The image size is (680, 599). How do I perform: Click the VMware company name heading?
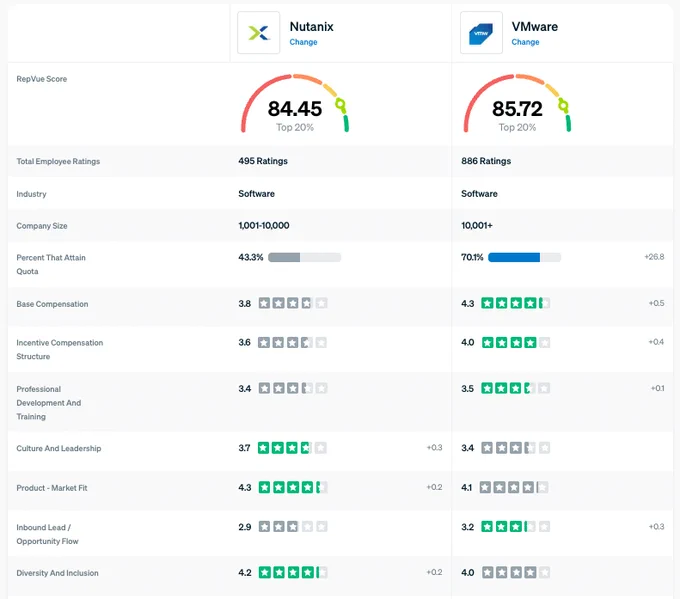coord(534,27)
